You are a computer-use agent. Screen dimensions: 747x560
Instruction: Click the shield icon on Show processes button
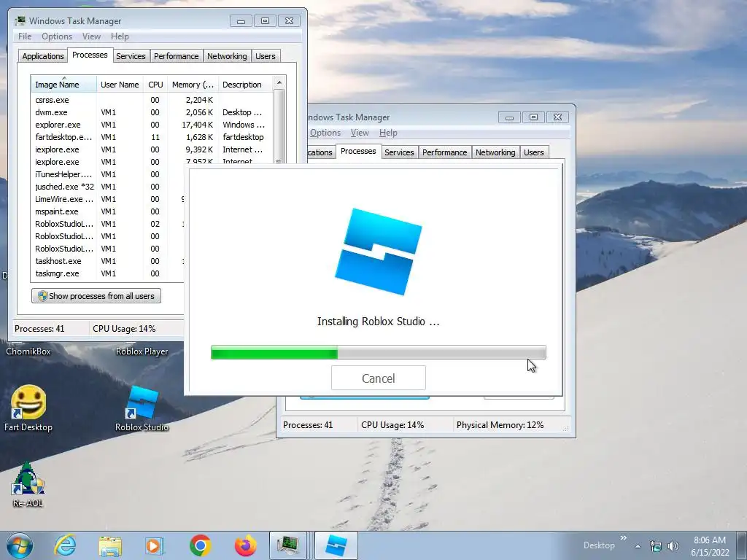pyautogui.click(x=42, y=296)
